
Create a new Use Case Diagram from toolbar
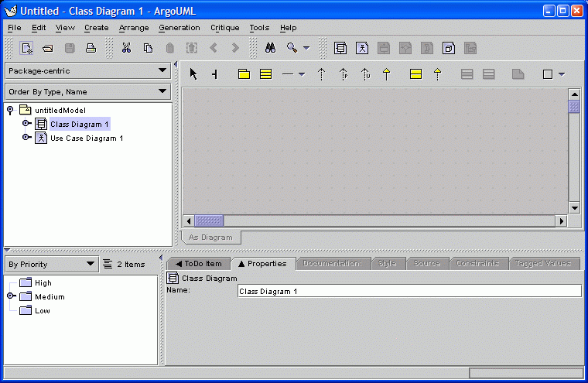tap(362, 48)
